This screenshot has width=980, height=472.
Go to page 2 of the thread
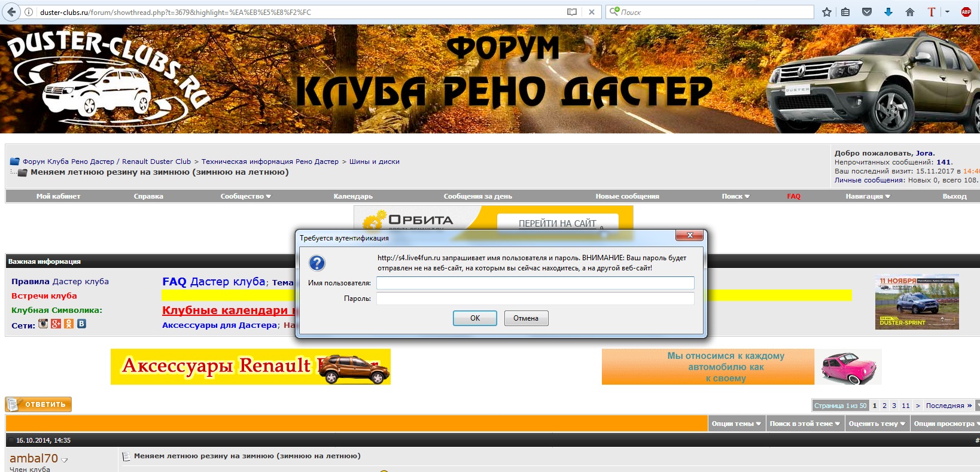pos(884,406)
